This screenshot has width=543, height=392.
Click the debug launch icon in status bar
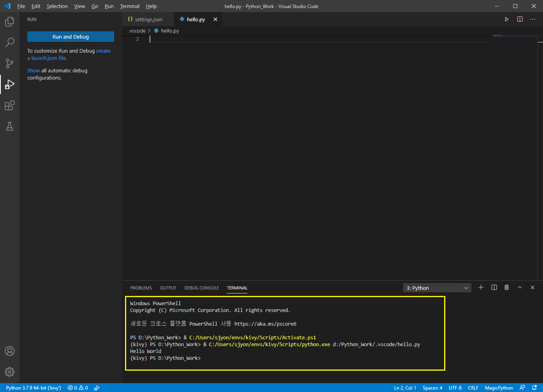click(x=97, y=388)
